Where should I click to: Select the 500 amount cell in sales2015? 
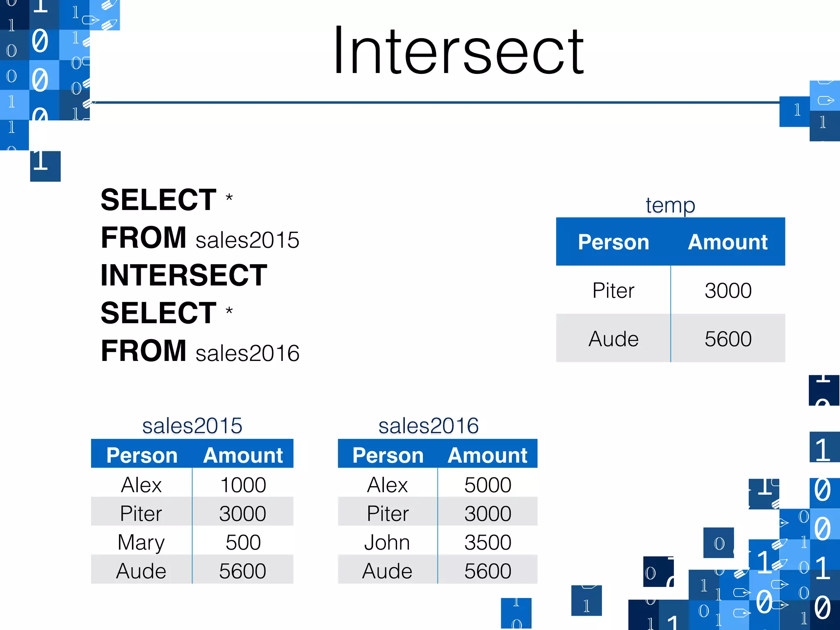[243, 542]
